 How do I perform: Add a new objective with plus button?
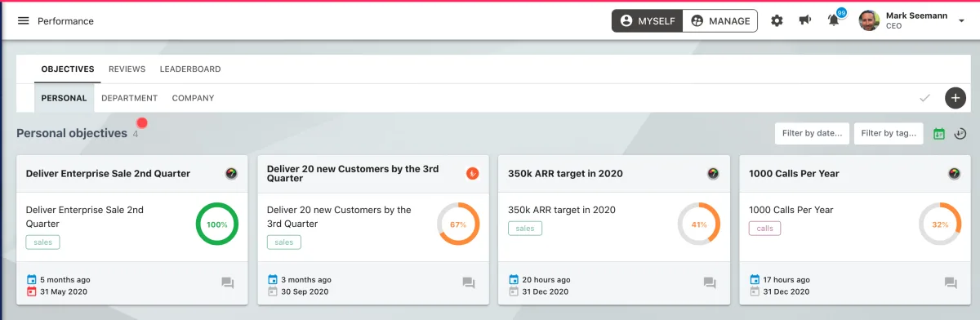click(955, 98)
